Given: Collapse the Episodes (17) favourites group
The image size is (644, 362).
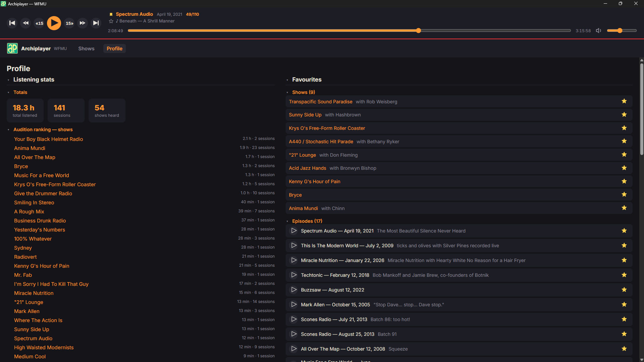Looking at the screenshot, I should [x=287, y=221].
